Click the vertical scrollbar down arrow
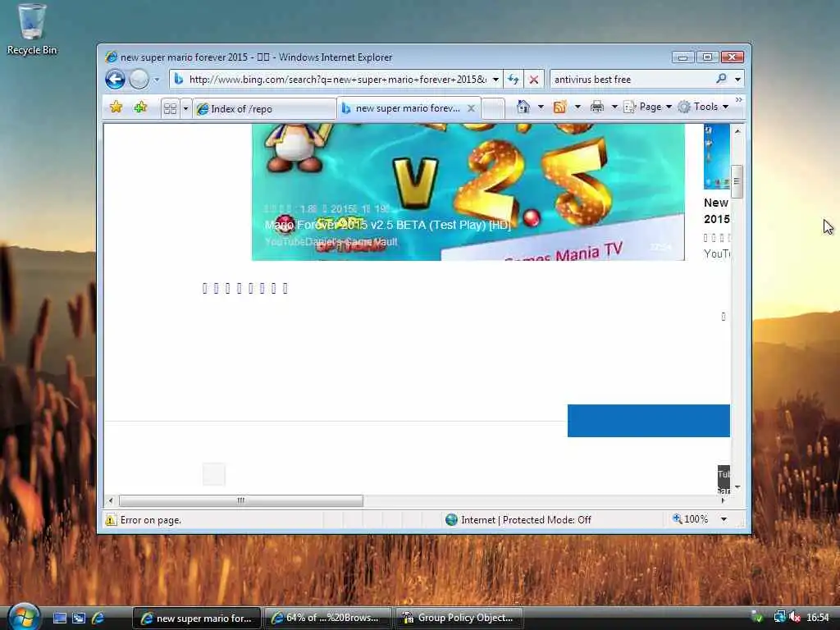Image resolution: width=840 pixels, height=630 pixels. 737,487
